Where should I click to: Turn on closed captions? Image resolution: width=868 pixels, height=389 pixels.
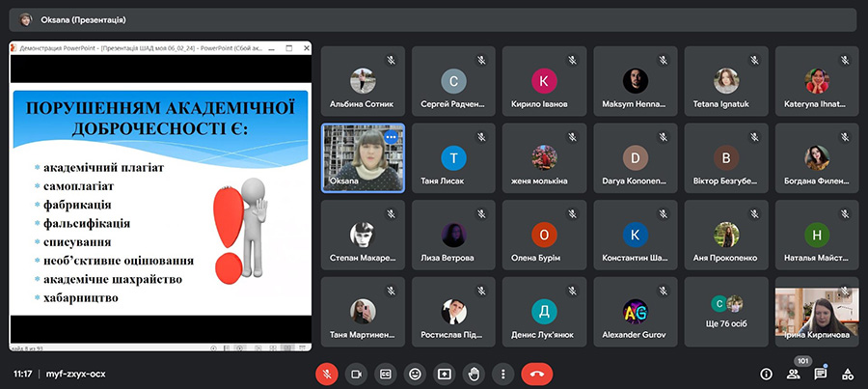pos(386,374)
